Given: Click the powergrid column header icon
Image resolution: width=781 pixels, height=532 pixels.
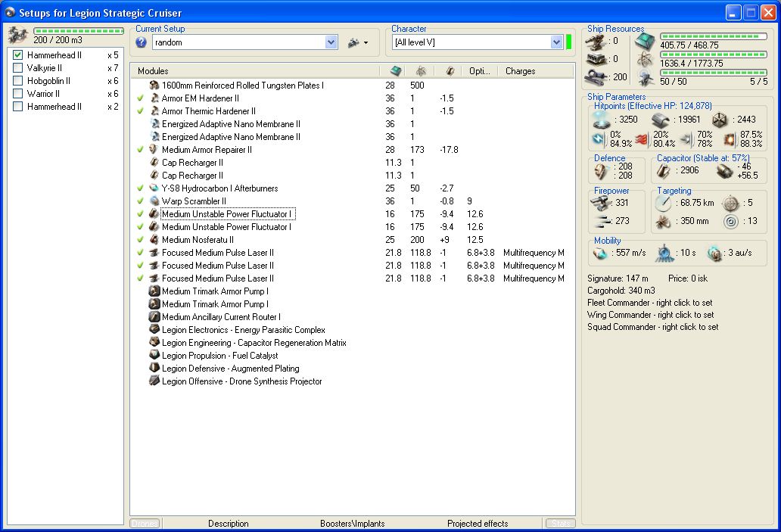Looking at the screenshot, I should pyautogui.click(x=421, y=70).
